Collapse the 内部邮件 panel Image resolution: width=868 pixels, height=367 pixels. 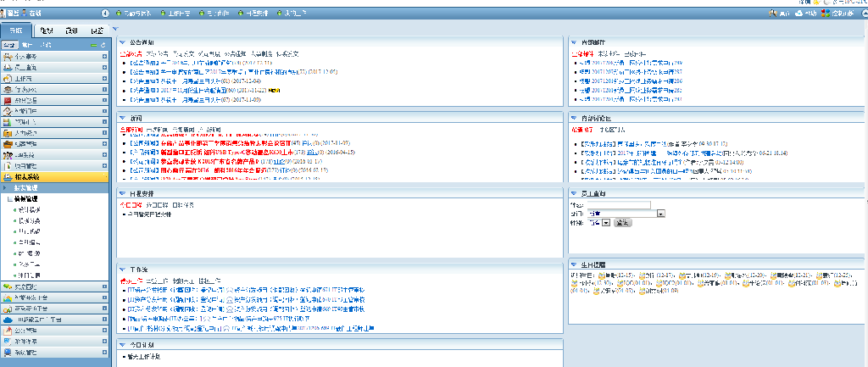coord(574,42)
